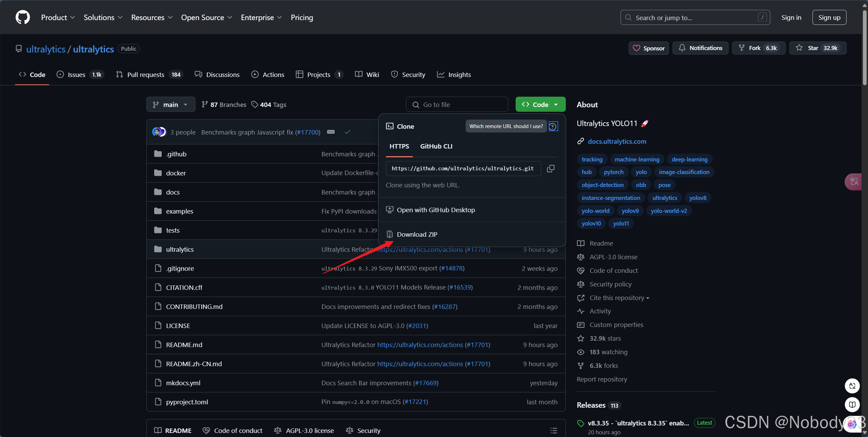868x437 pixels.
Task: Focus the Search or jump to field
Action: pos(695,17)
